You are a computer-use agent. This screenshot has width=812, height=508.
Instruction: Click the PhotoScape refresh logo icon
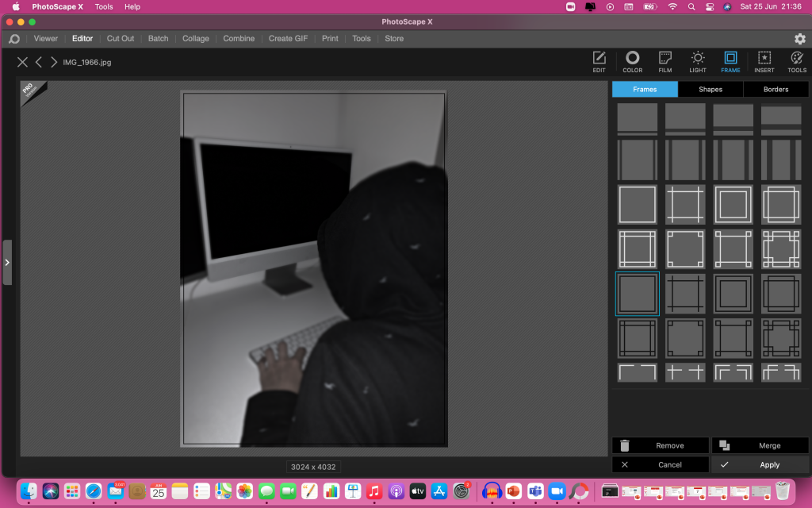click(14, 39)
